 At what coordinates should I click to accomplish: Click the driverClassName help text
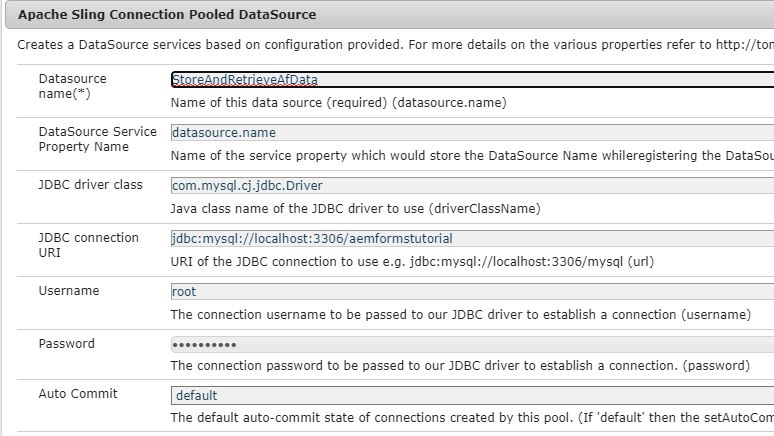pos(355,209)
